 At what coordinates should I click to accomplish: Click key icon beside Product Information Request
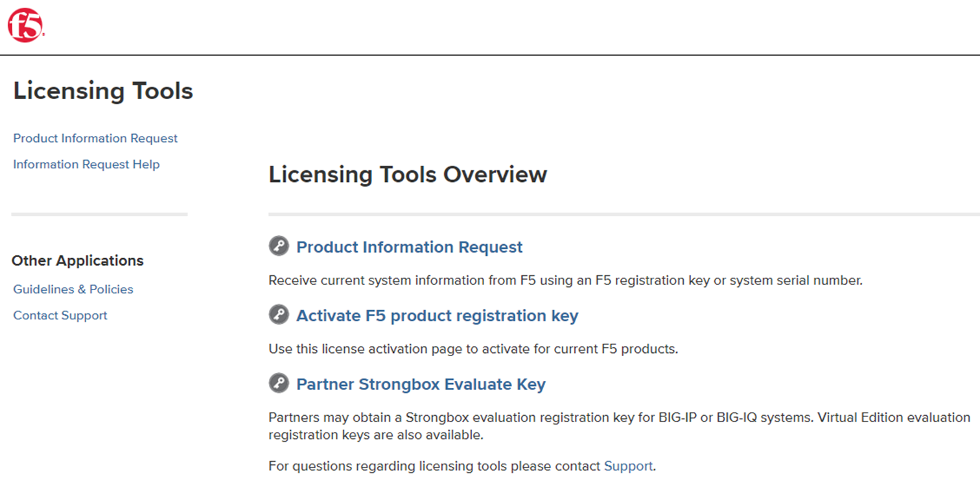279,246
